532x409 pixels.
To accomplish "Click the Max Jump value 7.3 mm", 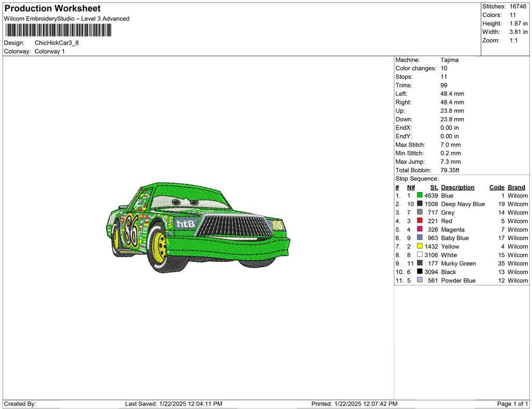I will tap(450, 162).
